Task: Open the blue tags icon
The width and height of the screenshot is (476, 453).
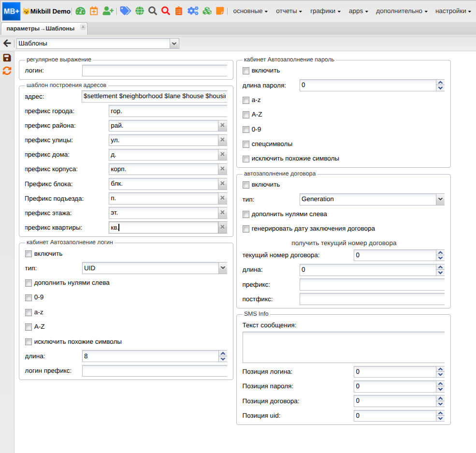Action: [x=125, y=11]
